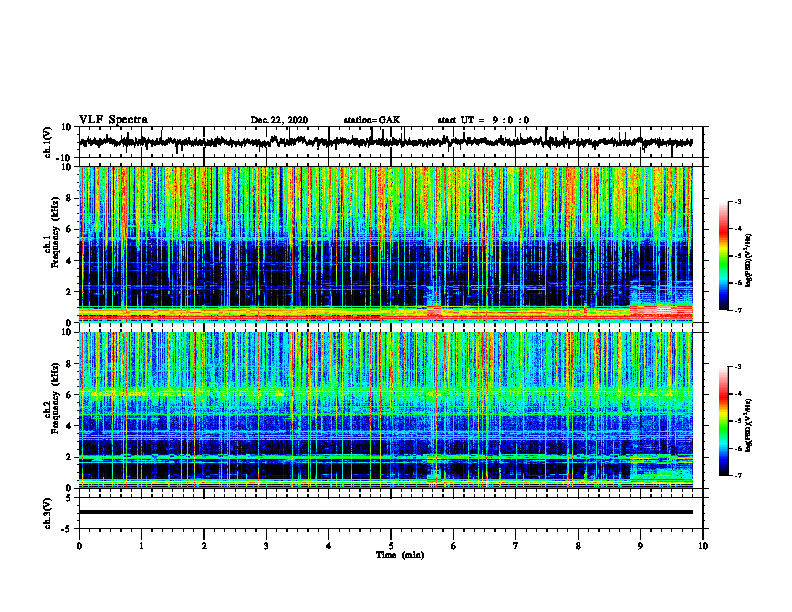Click the time axis tick label "7"

(x=516, y=546)
